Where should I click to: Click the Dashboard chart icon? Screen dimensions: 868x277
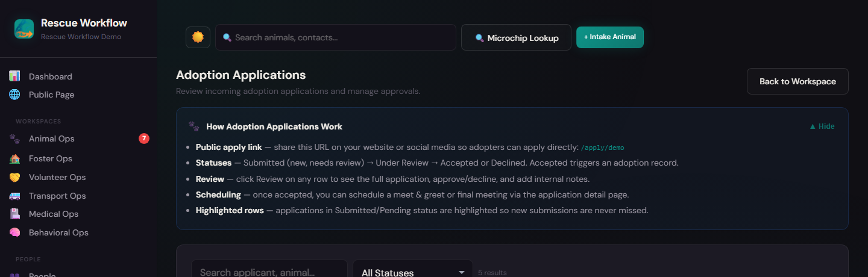point(14,76)
